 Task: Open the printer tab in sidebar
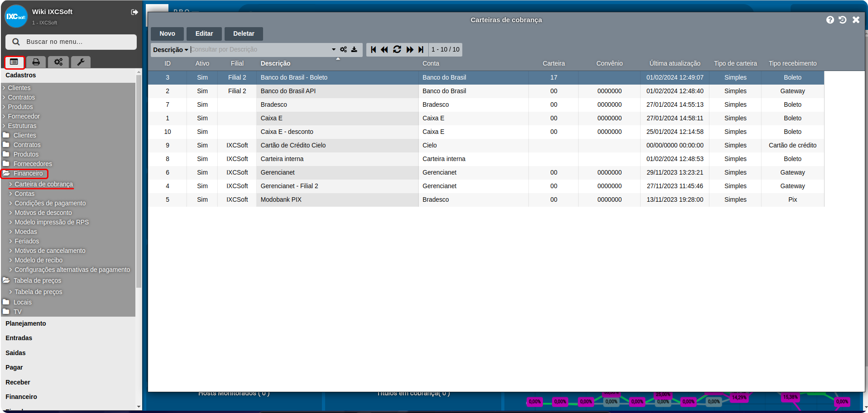coord(36,62)
